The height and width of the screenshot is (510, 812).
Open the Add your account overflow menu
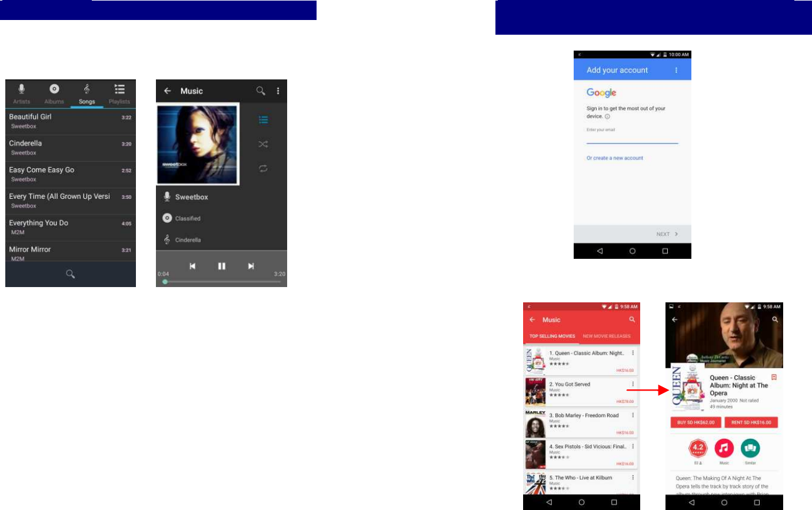676,70
